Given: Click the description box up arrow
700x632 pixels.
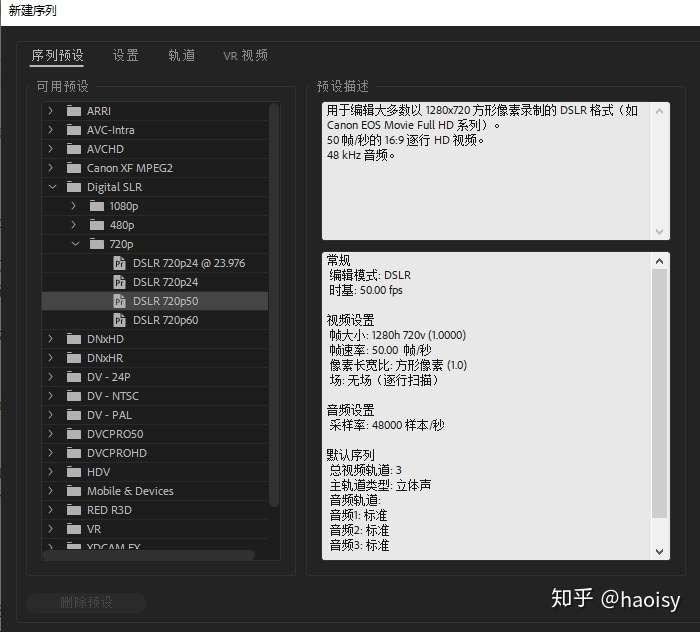Looking at the screenshot, I should 659,111.
